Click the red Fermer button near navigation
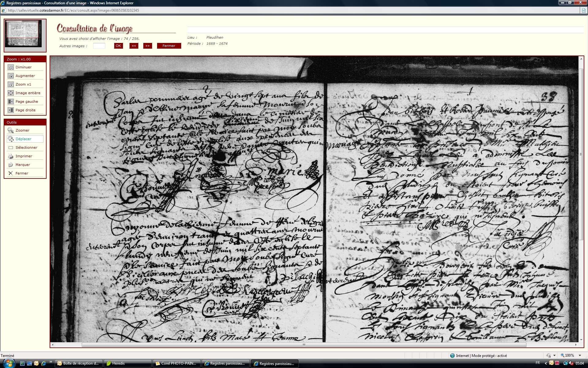 pyautogui.click(x=169, y=46)
